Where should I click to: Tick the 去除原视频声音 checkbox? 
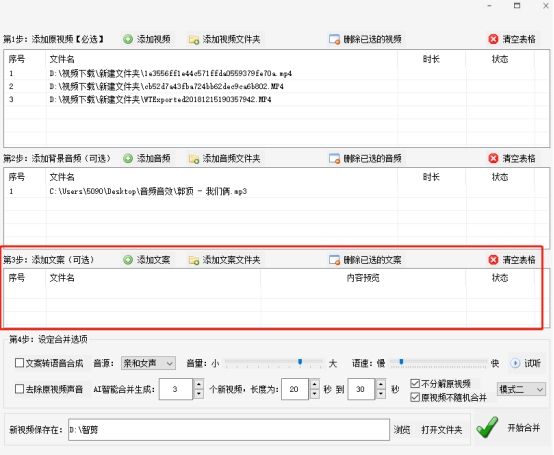pyautogui.click(x=19, y=389)
